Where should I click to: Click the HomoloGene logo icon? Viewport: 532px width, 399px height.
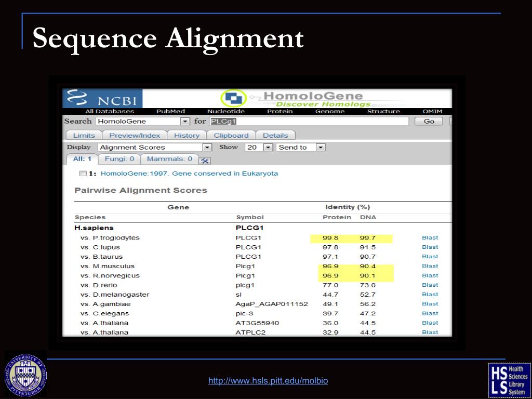click(233, 98)
